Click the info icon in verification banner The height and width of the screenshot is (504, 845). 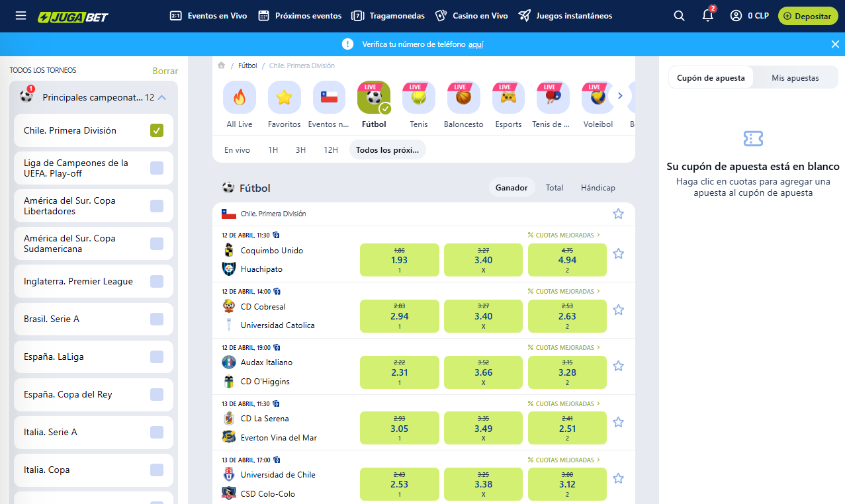point(347,44)
